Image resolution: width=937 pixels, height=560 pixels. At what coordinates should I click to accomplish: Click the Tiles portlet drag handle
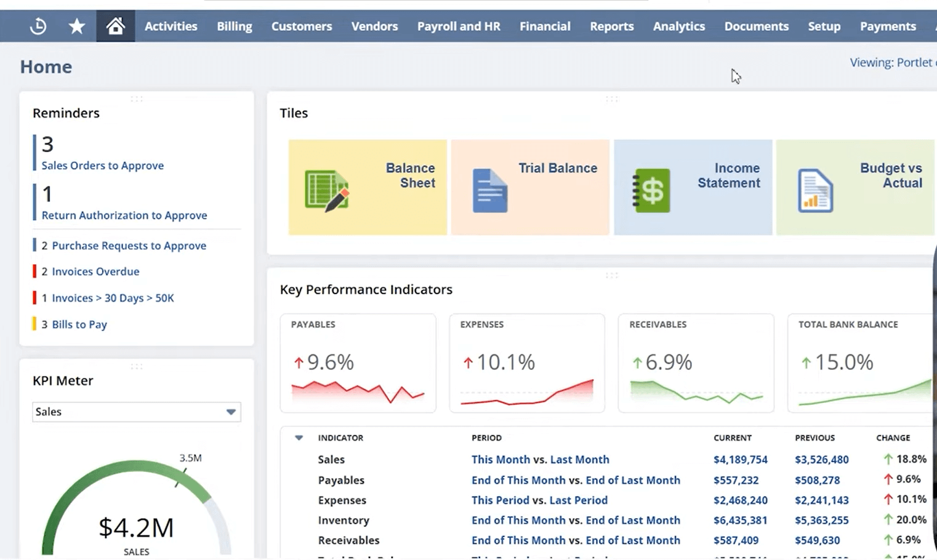(x=612, y=98)
